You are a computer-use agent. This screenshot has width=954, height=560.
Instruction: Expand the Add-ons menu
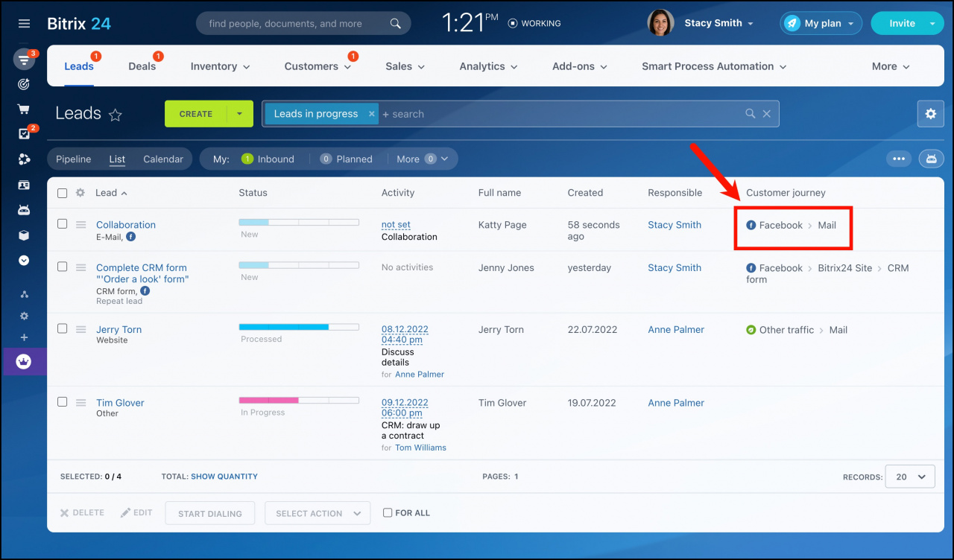(580, 66)
